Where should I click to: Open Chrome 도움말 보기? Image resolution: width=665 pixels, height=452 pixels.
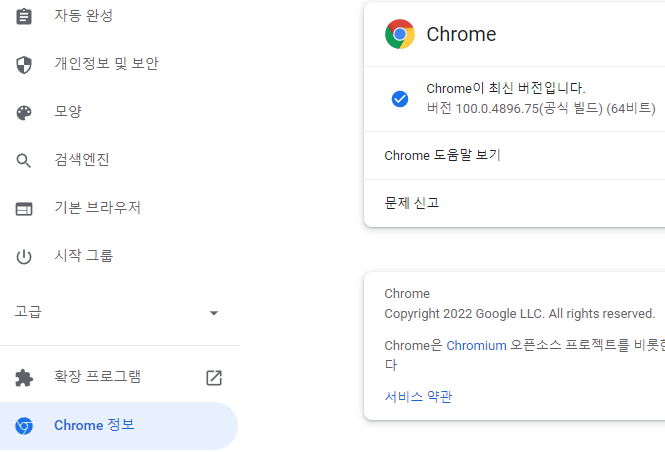coord(514,155)
